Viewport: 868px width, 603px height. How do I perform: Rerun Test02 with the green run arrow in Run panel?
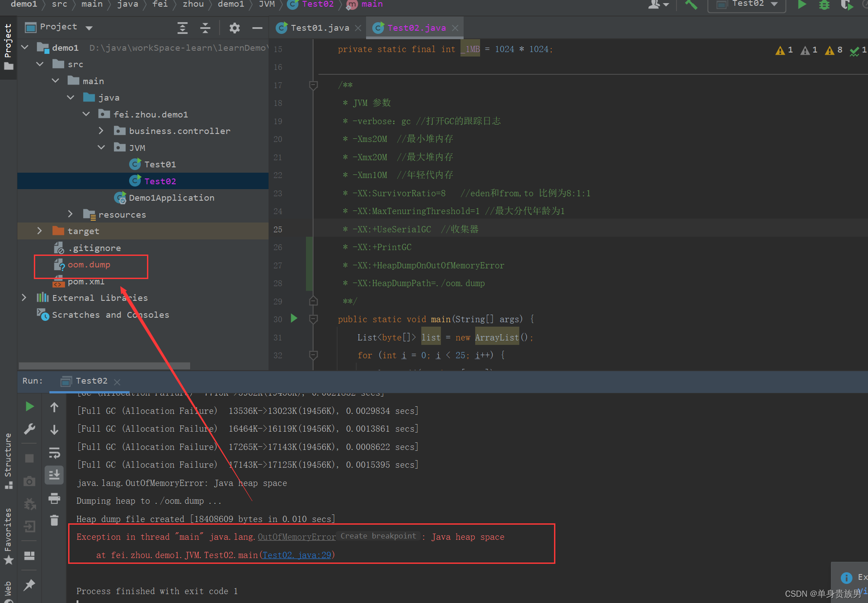point(29,406)
